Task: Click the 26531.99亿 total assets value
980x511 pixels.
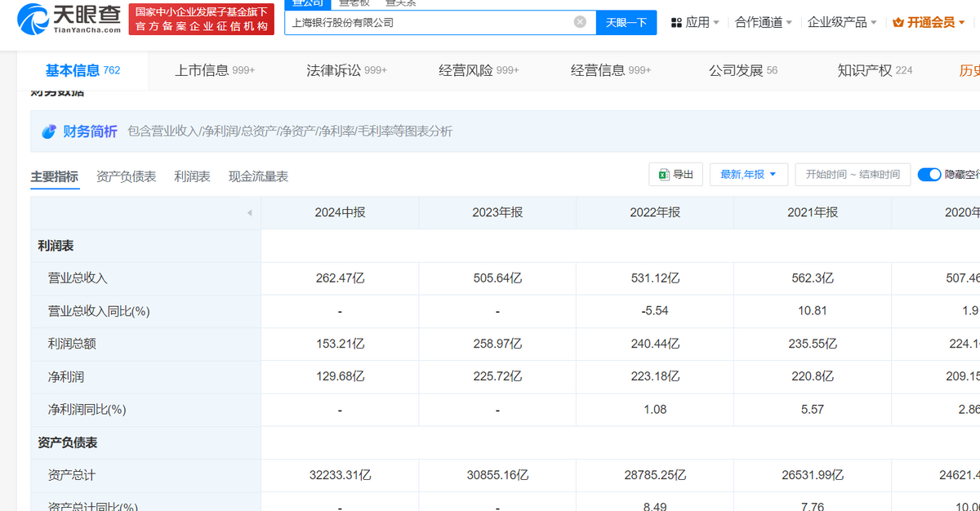Action: click(x=813, y=474)
